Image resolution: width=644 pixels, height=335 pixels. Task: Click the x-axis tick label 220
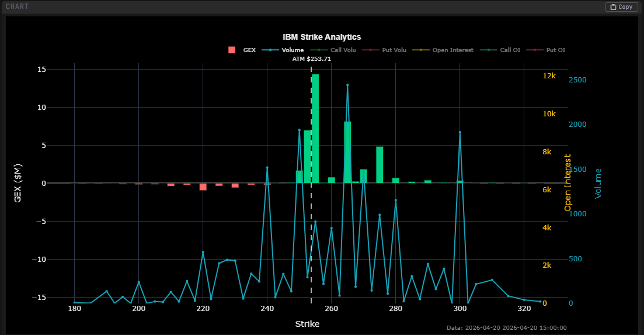coord(203,309)
